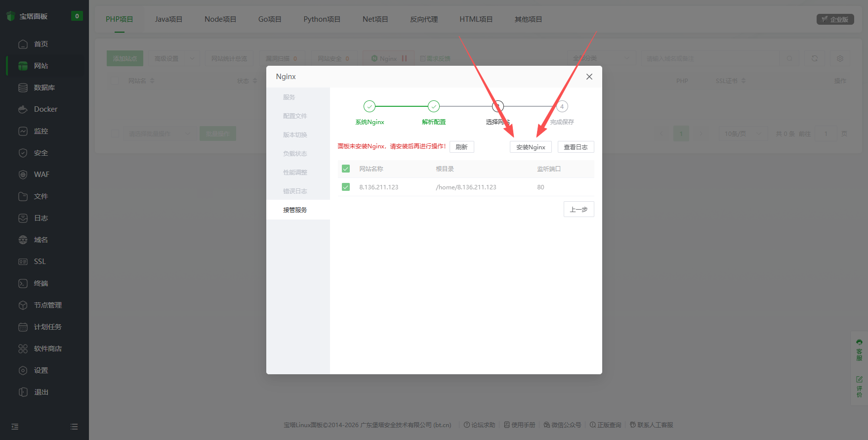Toggle the select-all checkbox beside 网站名称
Screen dimensions: 868x440
coord(346,169)
